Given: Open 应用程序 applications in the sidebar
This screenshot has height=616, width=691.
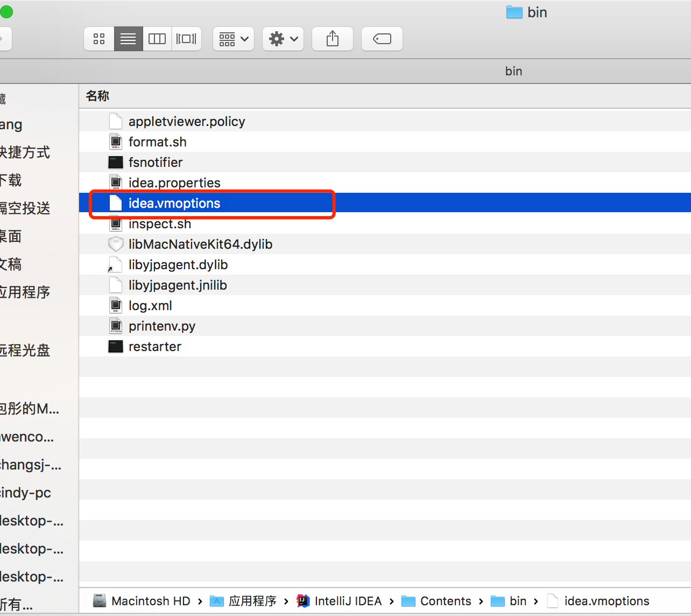Looking at the screenshot, I should point(25,292).
